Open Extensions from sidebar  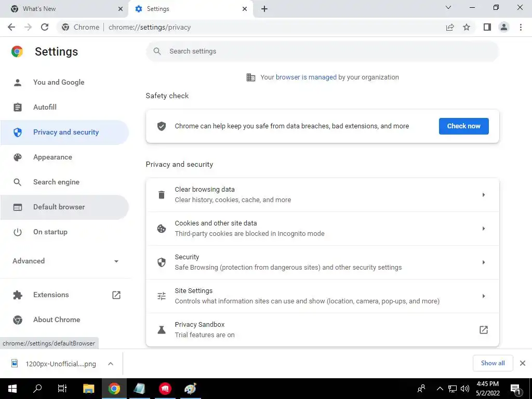pos(64,295)
